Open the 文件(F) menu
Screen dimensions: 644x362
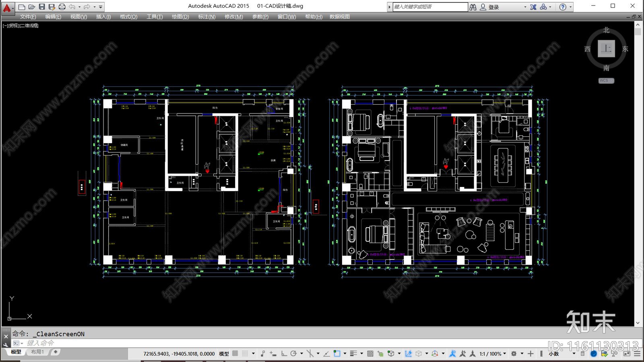pyautogui.click(x=28, y=16)
